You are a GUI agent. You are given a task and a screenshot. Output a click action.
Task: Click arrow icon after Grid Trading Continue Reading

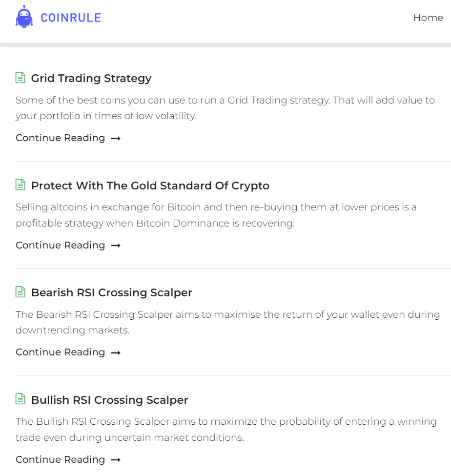116,139
